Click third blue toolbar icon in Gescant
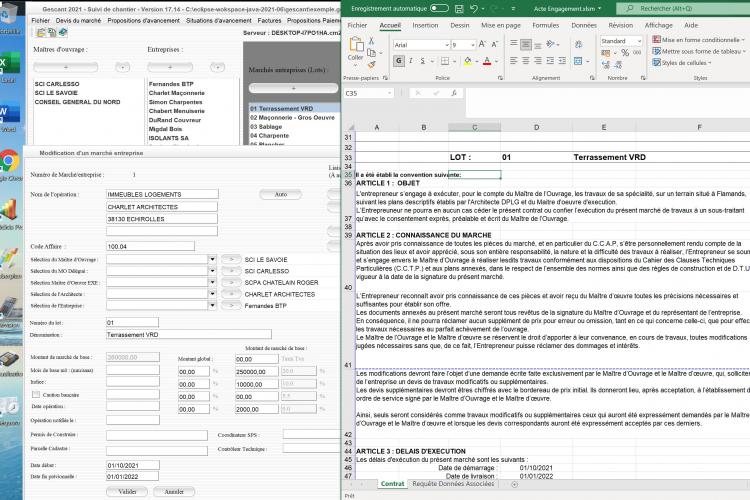Screen dimensions: 750x500 63,33
